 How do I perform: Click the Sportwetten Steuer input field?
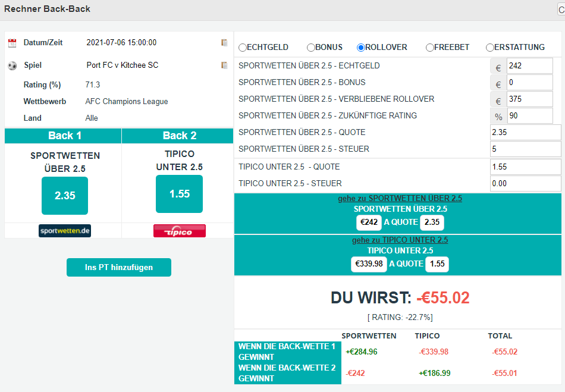pos(525,149)
